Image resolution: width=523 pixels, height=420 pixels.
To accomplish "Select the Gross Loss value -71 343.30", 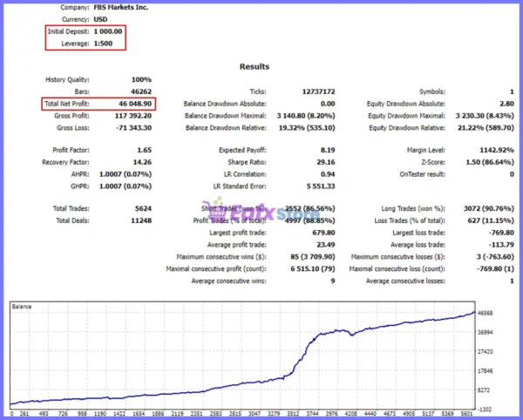I will (x=133, y=128).
